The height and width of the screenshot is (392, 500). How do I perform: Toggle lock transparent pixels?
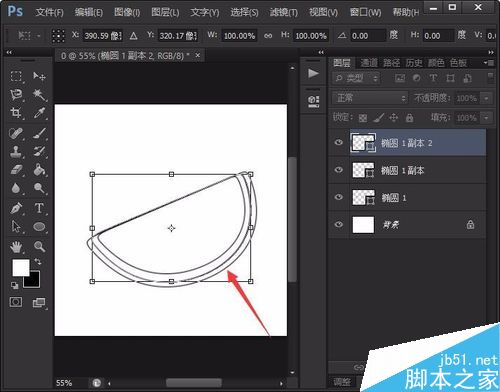[363, 118]
